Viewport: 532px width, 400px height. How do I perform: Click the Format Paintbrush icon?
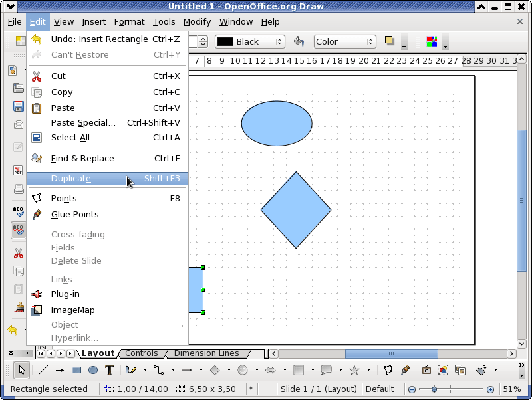(19, 307)
